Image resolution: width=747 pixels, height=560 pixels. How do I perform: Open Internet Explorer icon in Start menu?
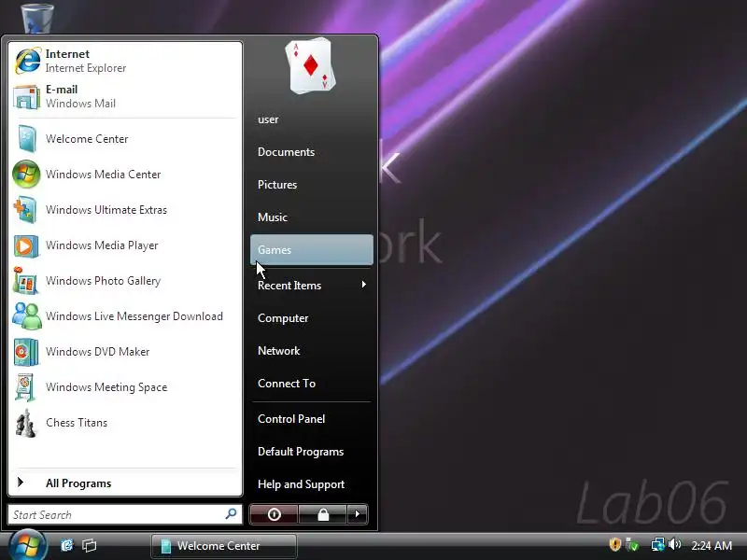tap(28, 61)
